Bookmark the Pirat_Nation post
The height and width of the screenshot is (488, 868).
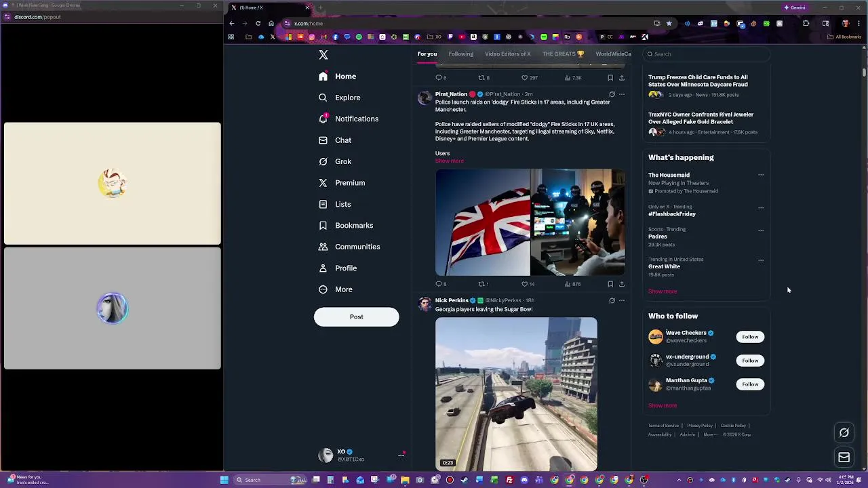[610, 284]
